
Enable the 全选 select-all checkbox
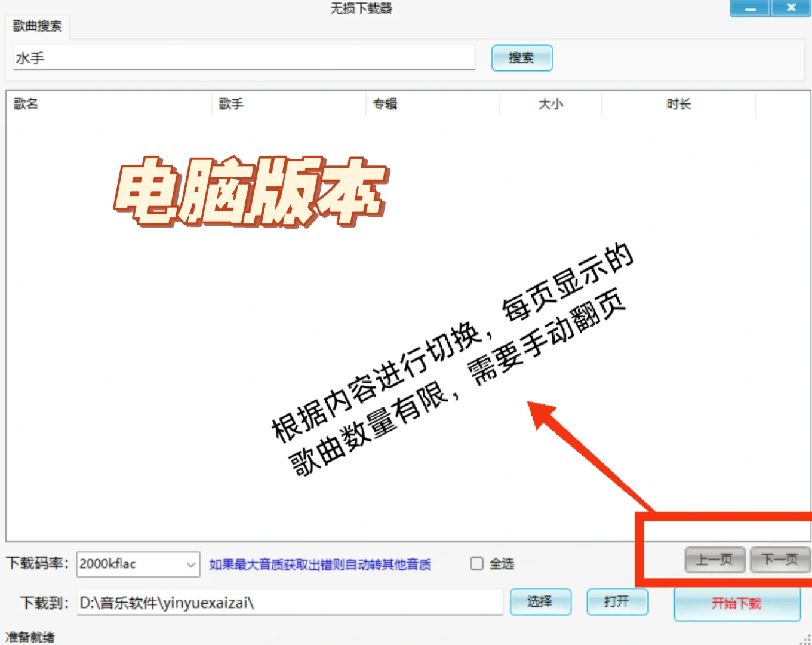coord(476,564)
